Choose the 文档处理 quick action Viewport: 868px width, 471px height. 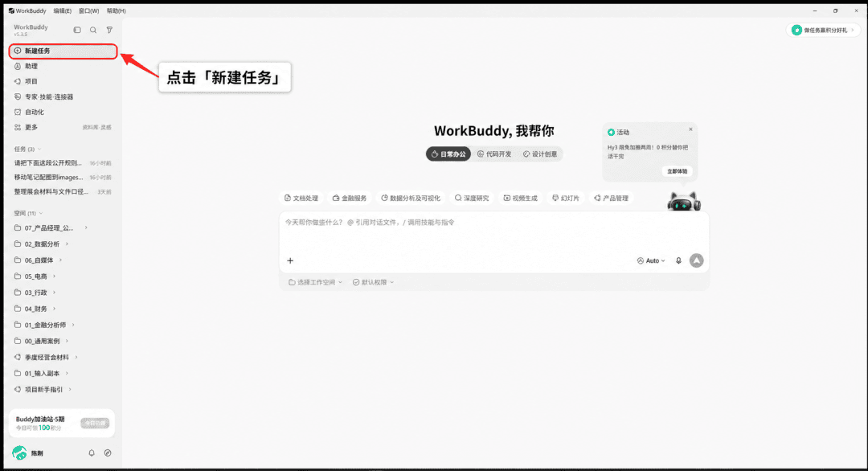click(301, 199)
